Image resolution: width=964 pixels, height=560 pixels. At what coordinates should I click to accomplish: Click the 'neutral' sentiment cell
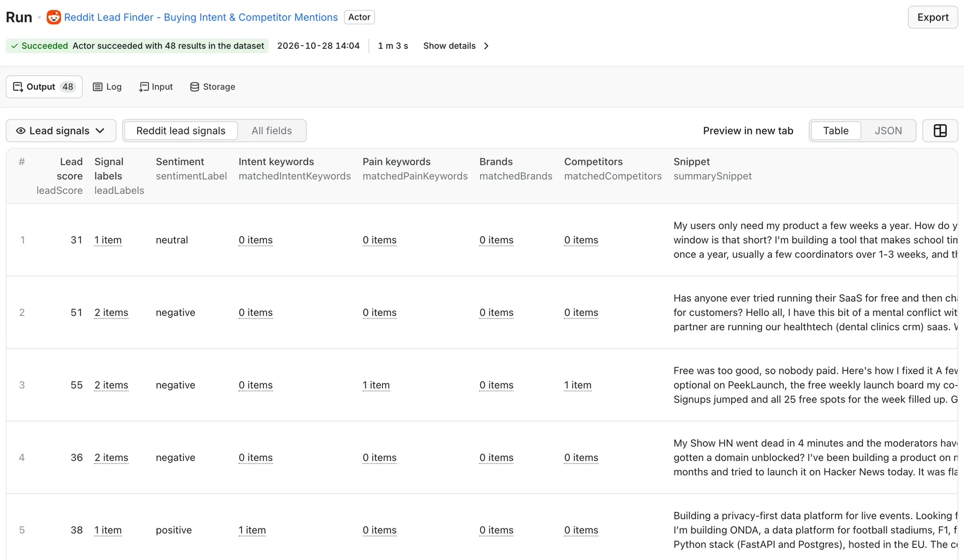pyautogui.click(x=172, y=240)
